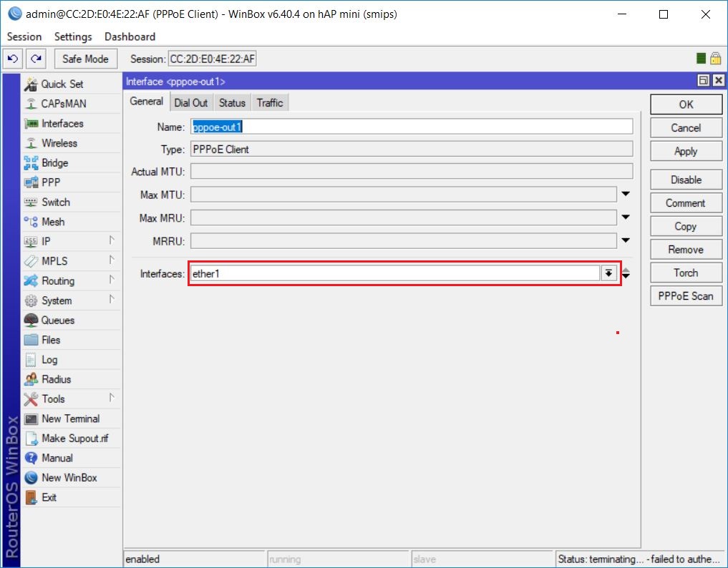Click inside the Name field
The image size is (728, 568).
pos(322,126)
